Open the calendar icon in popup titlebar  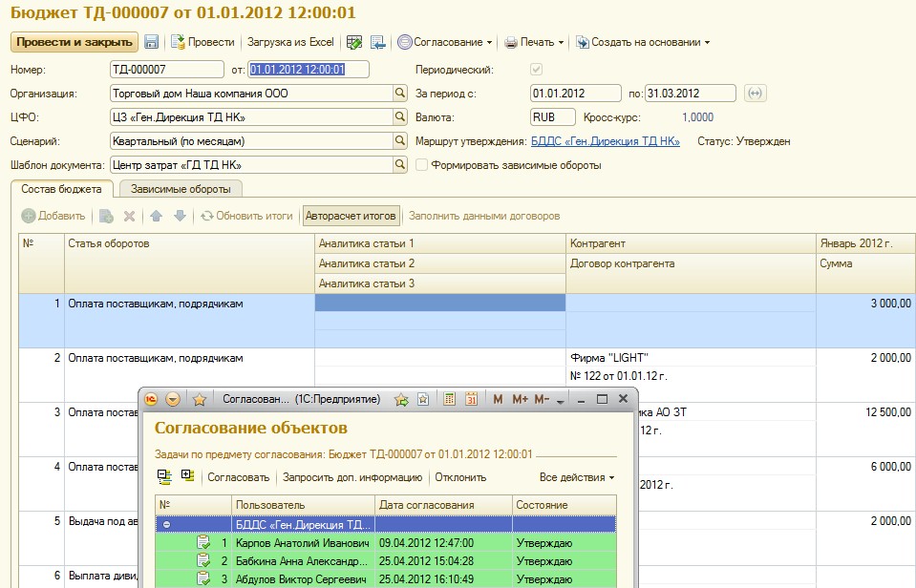click(x=471, y=399)
